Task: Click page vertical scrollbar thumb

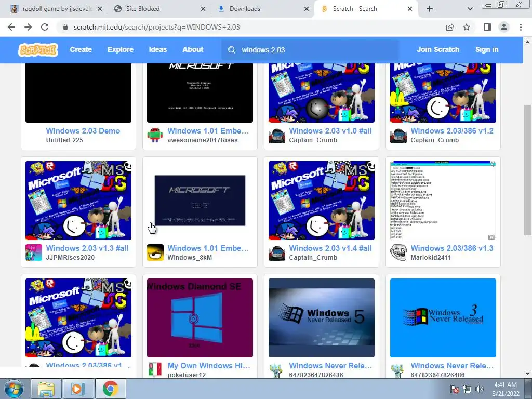Action: [527, 170]
